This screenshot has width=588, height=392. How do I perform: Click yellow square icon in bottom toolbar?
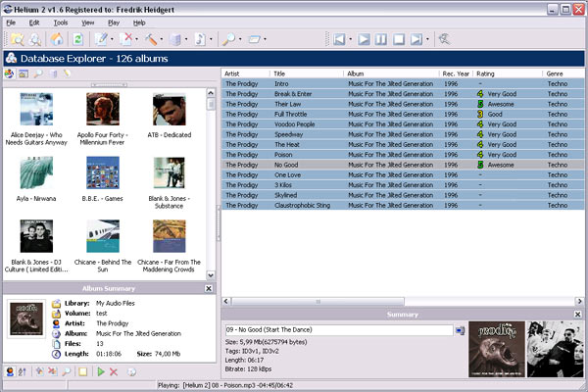point(82,371)
